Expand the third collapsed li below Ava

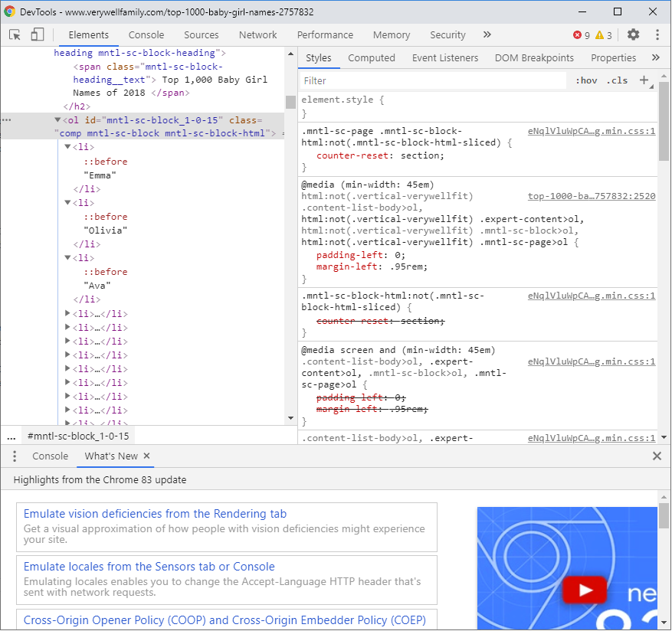tap(67, 341)
